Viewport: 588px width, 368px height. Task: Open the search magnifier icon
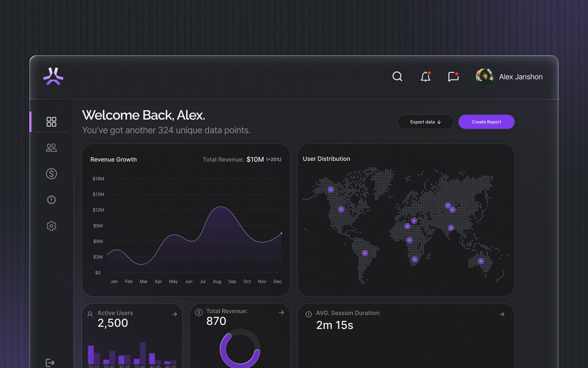point(397,77)
